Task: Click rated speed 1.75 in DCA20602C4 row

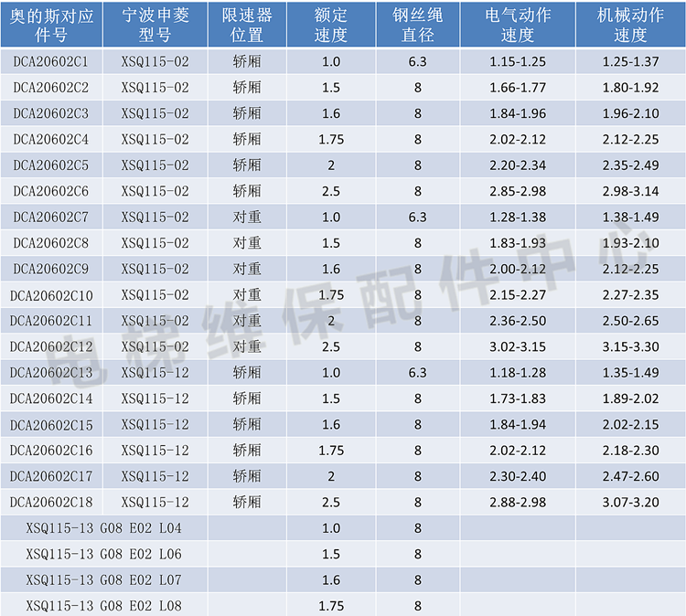Action: [331, 140]
